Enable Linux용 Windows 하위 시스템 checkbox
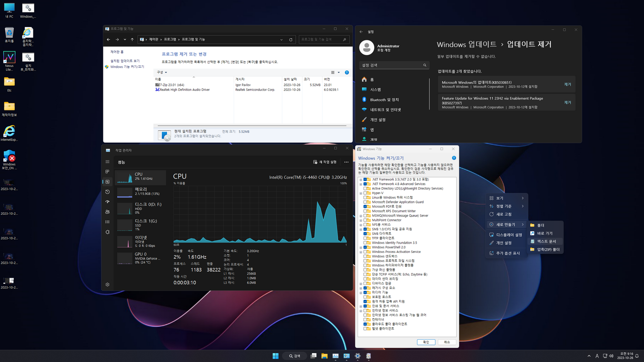644x362 pixels. [x=365, y=198]
